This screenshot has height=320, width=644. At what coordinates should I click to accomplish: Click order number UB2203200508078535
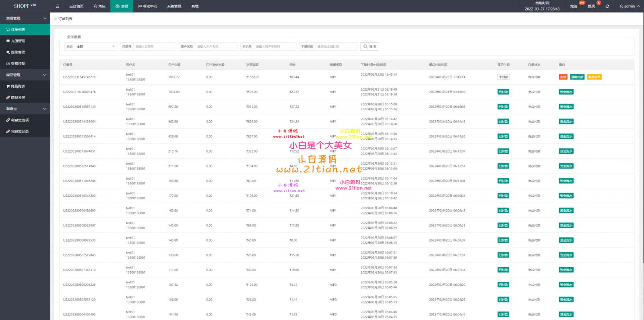[x=79, y=240]
